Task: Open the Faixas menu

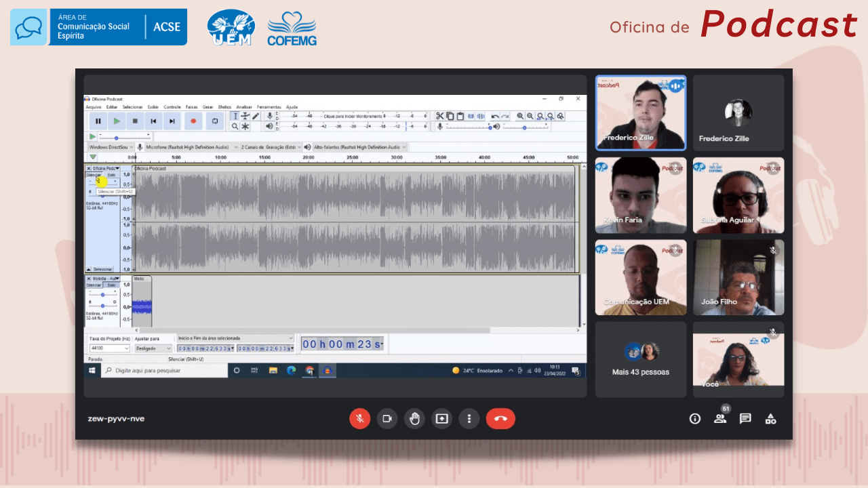Action: point(191,107)
